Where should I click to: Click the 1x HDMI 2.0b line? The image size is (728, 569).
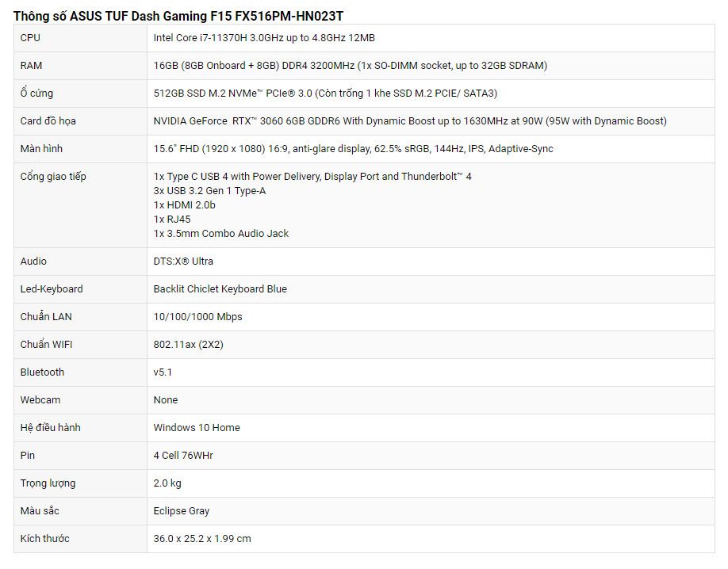(184, 204)
